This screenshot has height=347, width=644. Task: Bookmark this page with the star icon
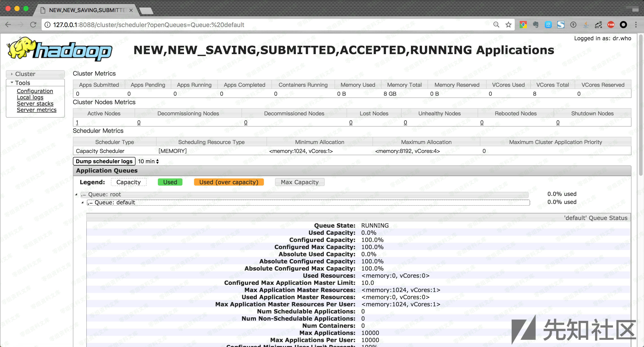tap(508, 25)
